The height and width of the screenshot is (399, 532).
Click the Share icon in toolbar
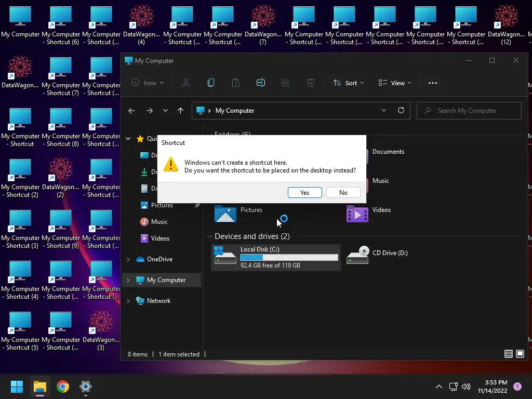[286, 83]
